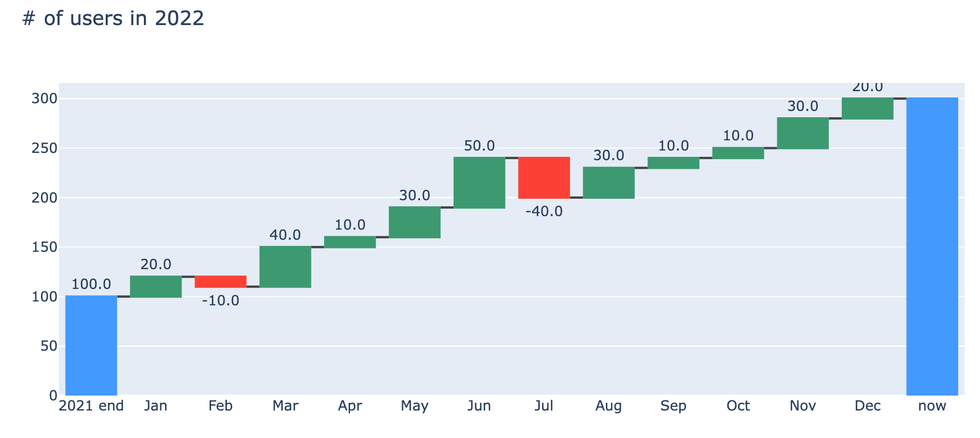This screenshot has height=438, width=980.
Task: Click the green Oct bar
Action: [738, 153]
